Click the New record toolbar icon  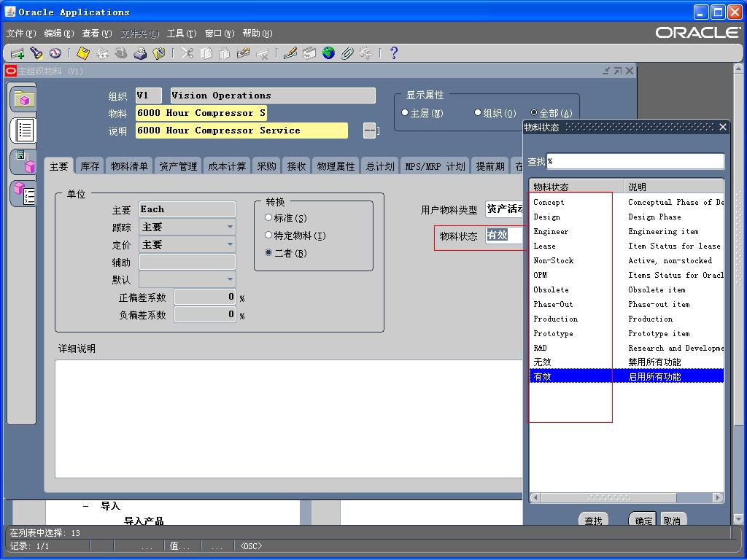click(18, 53)
